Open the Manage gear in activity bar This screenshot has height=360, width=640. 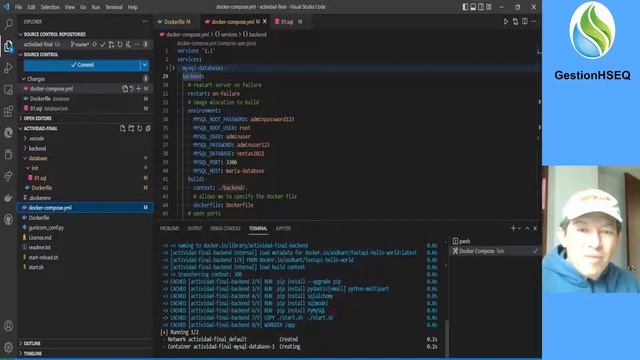[9, 347]
